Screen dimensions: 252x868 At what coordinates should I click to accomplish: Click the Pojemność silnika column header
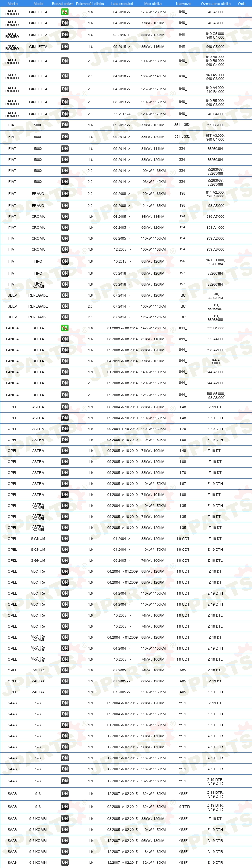90,4
